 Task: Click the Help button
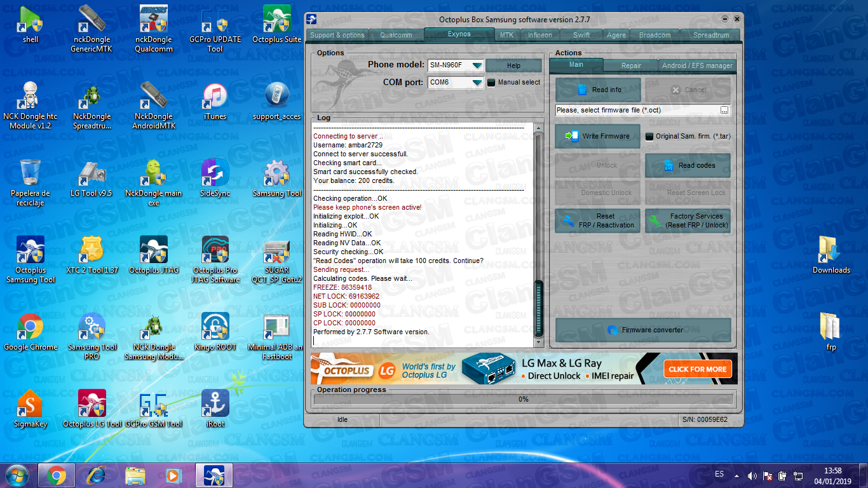coord(514,66)
